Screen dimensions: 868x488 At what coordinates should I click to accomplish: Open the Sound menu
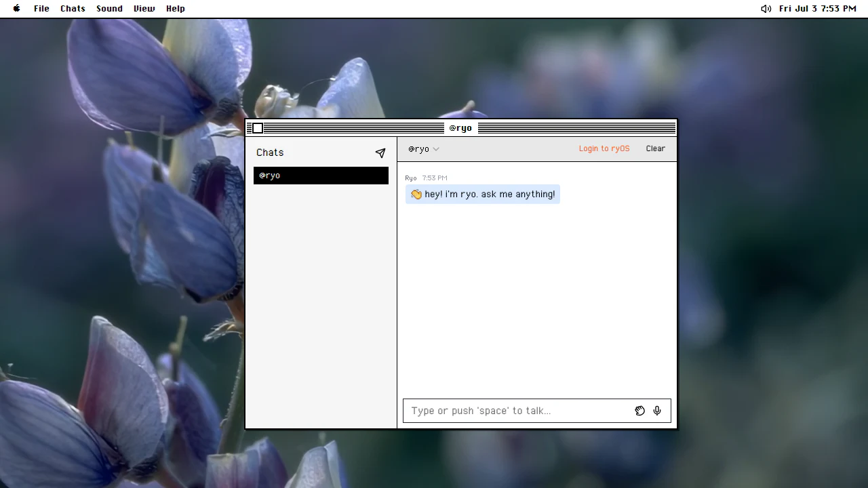109,9
